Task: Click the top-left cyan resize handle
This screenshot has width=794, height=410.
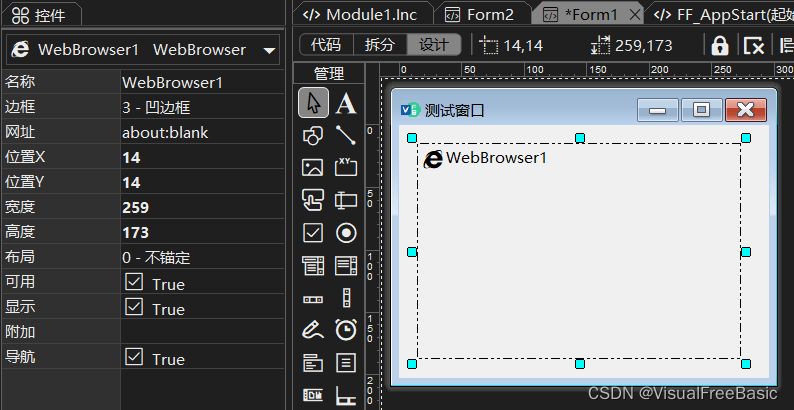Action: (412, 138)
